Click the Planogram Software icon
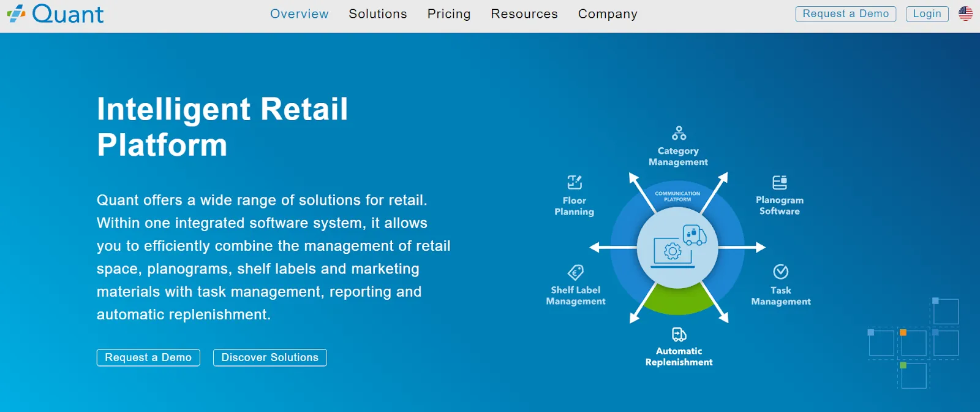The width and height of the screenshot is (980, 412). tap(780, 182)
